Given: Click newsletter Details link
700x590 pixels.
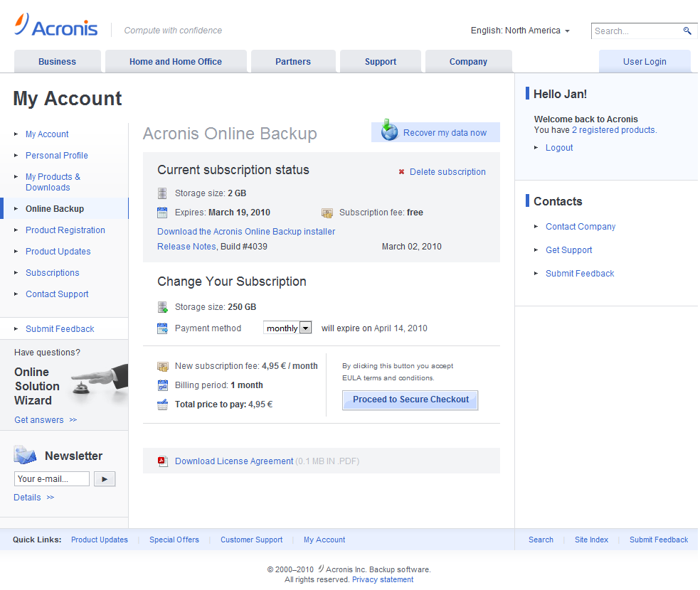Looking at the screenshot, I should [x=27, y=498].
